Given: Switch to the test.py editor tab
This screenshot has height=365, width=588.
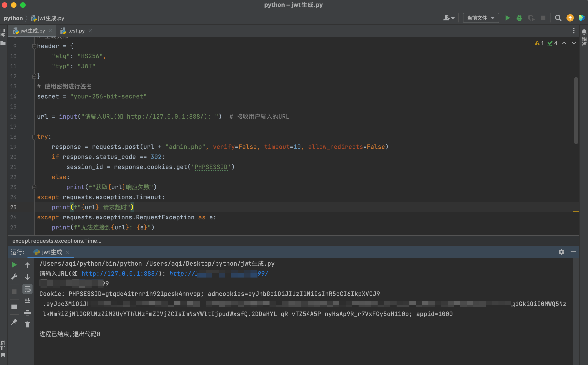Looking at the screenshot, I should (x=76, y=31).
